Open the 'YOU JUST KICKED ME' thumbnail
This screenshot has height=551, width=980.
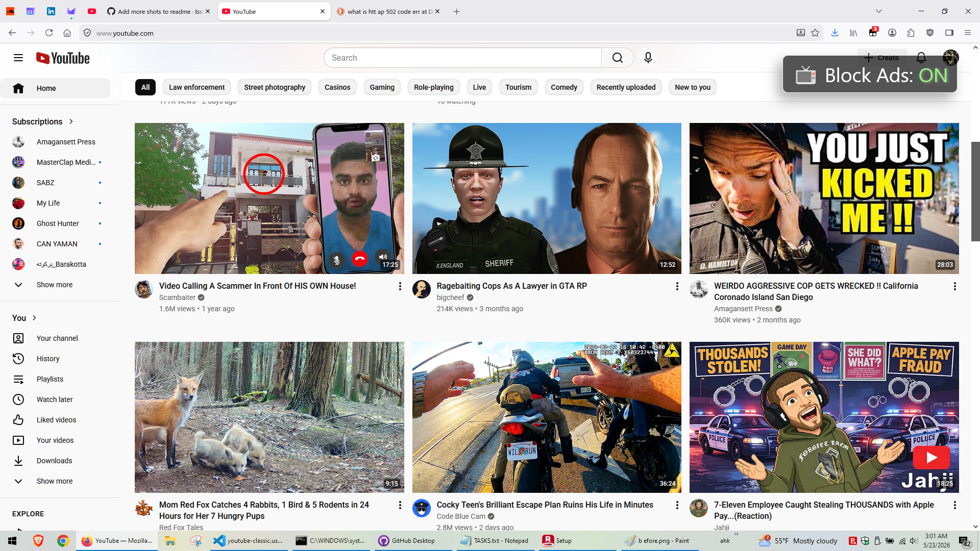point(824,198)
